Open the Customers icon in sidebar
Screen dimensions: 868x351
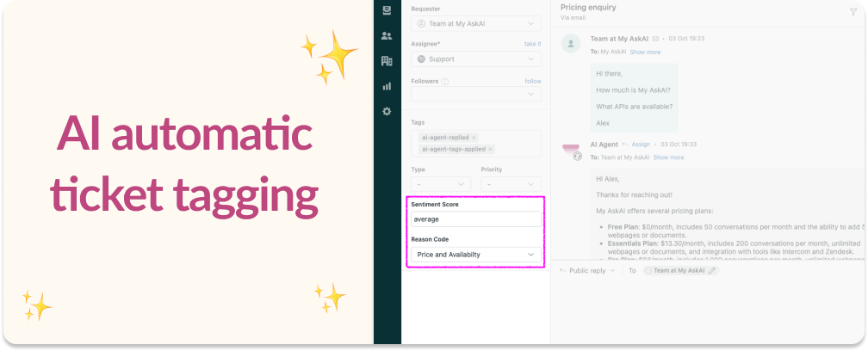(x=387, y=36)
